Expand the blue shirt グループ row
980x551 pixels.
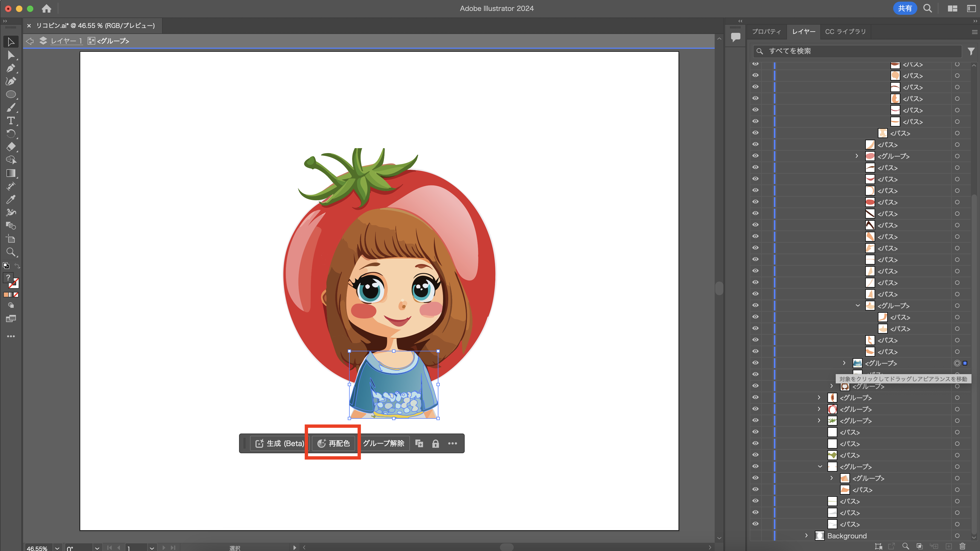point(844,363)
